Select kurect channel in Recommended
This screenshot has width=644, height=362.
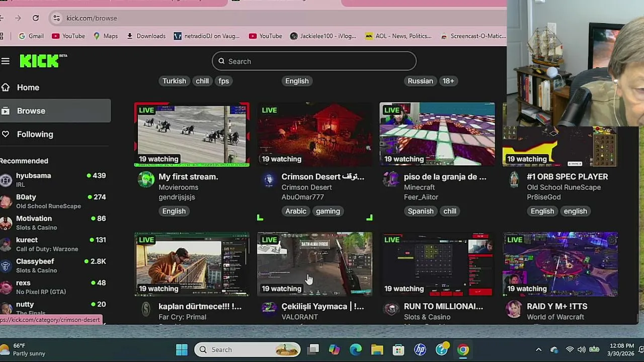53,244
